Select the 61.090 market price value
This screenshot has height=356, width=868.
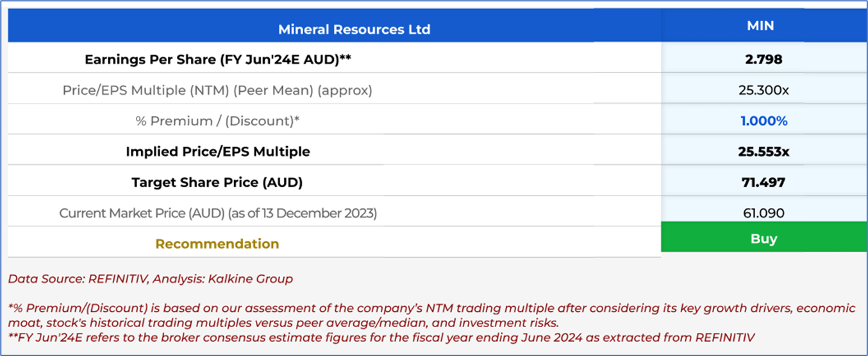(x=764, y=213)
